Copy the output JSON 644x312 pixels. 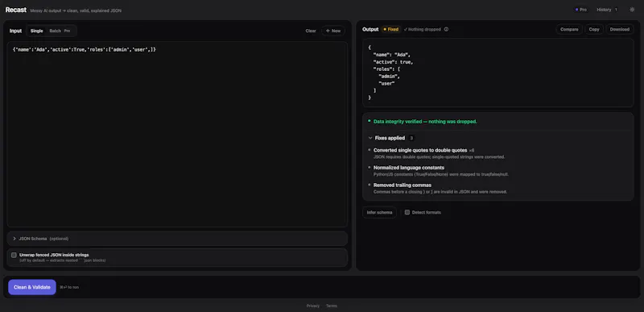click(594, 29)
